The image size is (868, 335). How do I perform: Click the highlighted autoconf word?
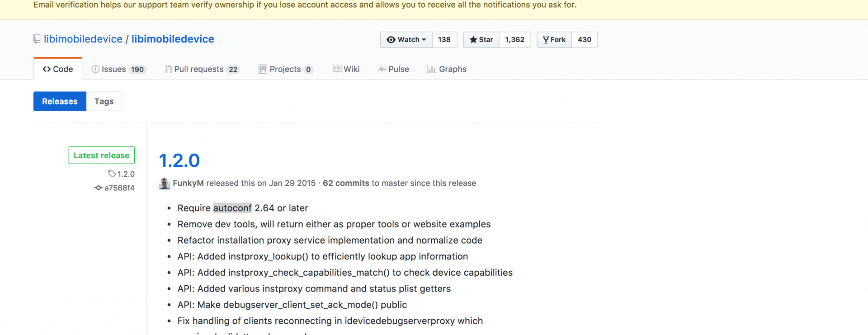point(232,208)
